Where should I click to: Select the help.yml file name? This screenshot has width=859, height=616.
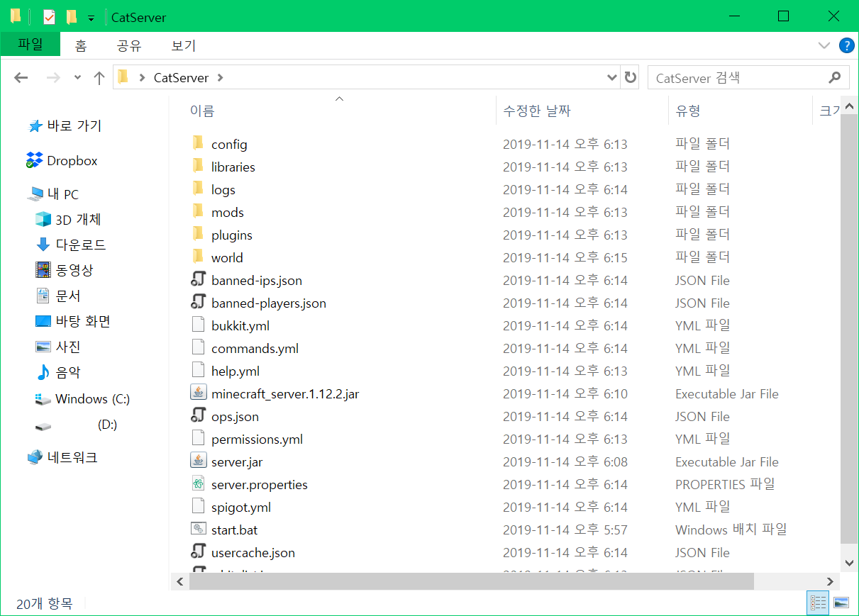point(235,371)
